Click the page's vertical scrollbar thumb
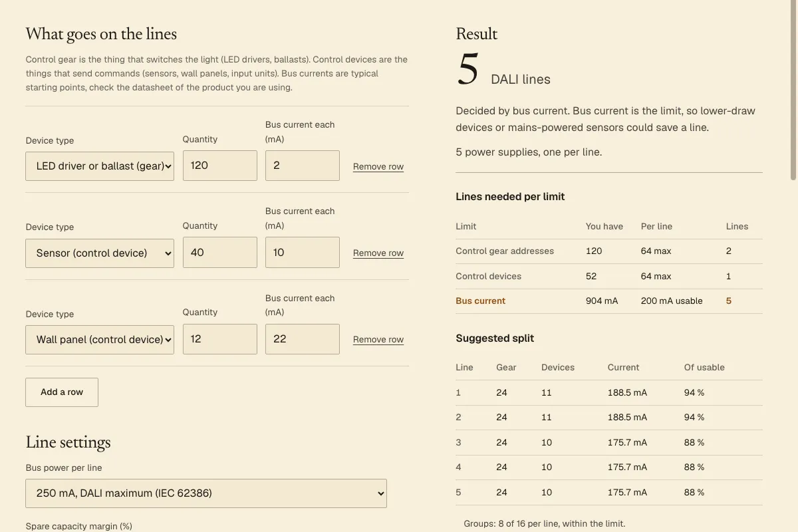Image resolution: width=798 pixels, height=532 pixels. point(793,90)
